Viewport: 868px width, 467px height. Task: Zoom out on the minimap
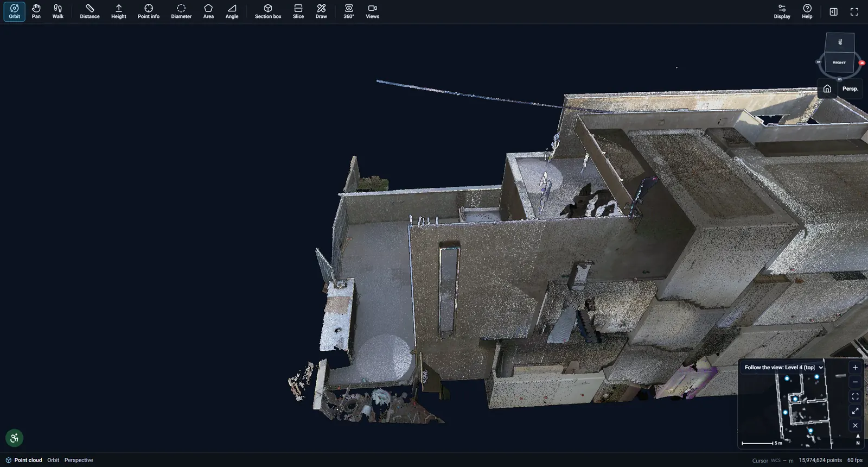(x=855, y=382)
